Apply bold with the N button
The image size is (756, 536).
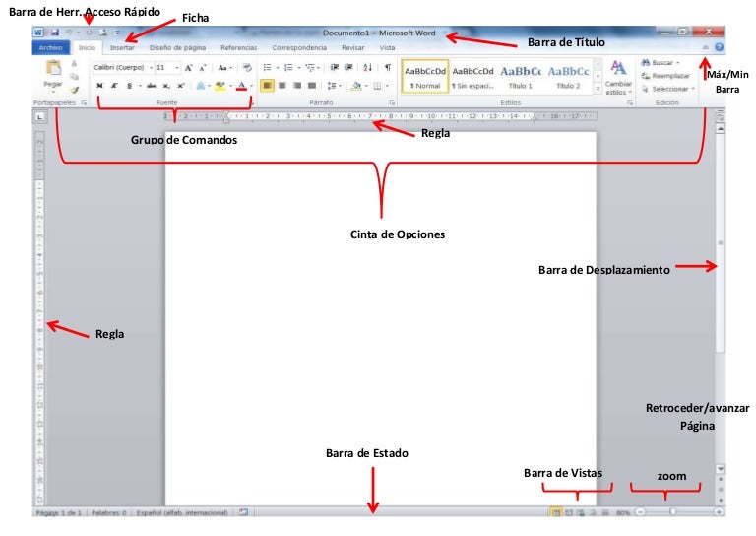(99, 86)
